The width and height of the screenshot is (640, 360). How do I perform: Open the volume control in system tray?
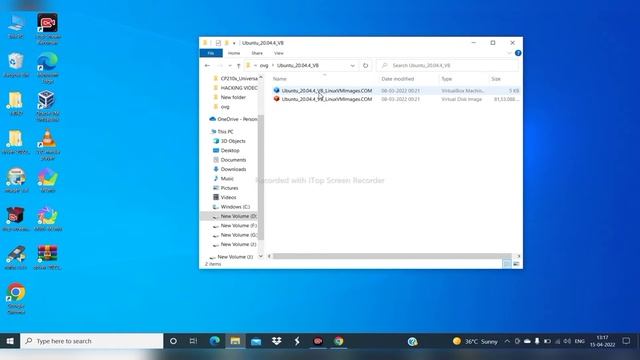(x=567, y=341)
